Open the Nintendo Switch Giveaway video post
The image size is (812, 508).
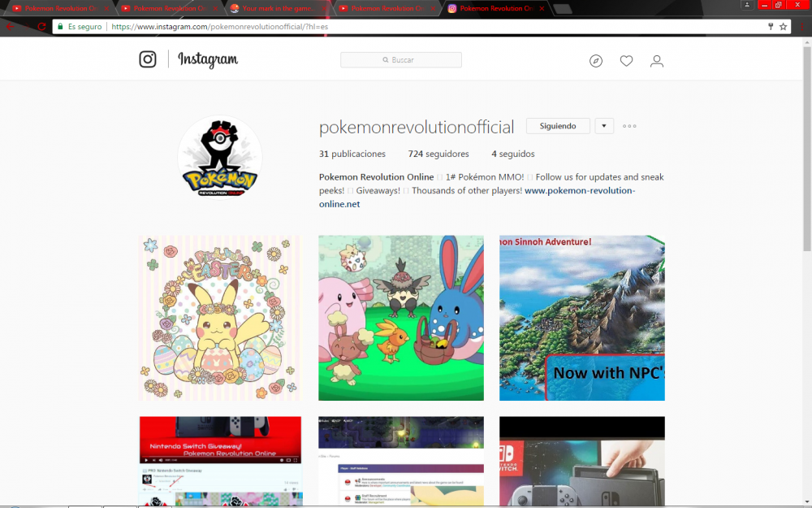click(x=219, y=461)
